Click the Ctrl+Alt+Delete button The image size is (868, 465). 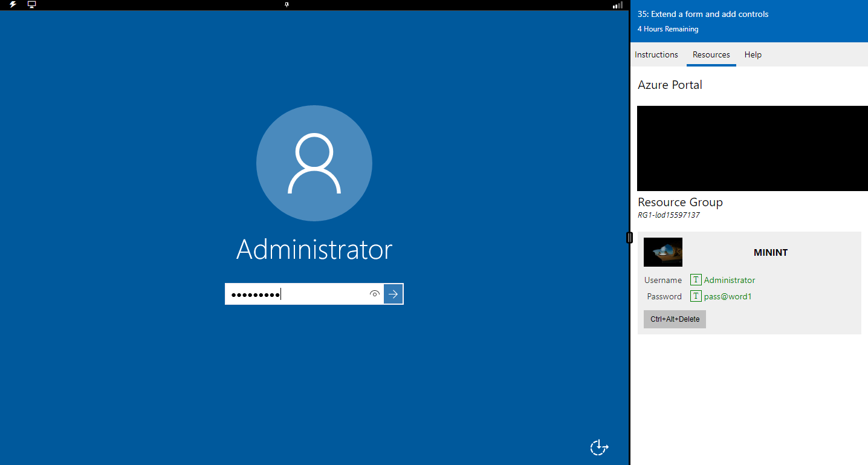675,319
